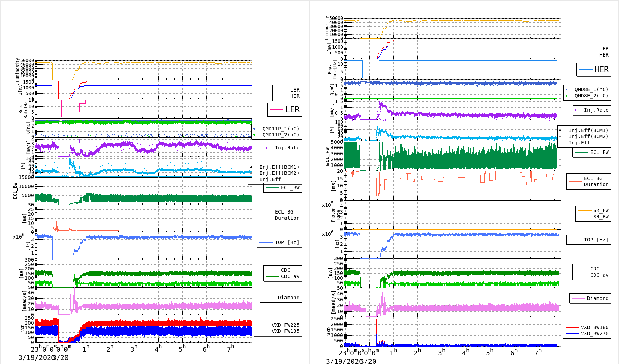The height and width of the screenshot is (364, 619).
Task: Select Inj.Eff(BCM2) legend in the right panel
Action: coord(588,136)
